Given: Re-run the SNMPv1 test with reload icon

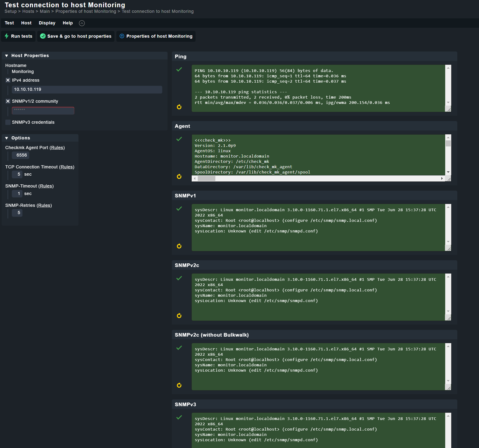Looking at the screenshot, I should pyautogui.click(x=179, y=246).
